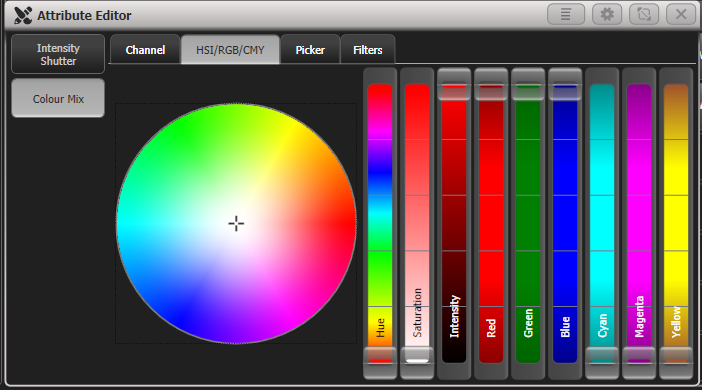Click the Magenta slider track
Viewport: 702px width, 390px height.
pyautogui.click(x=639, y=223)
